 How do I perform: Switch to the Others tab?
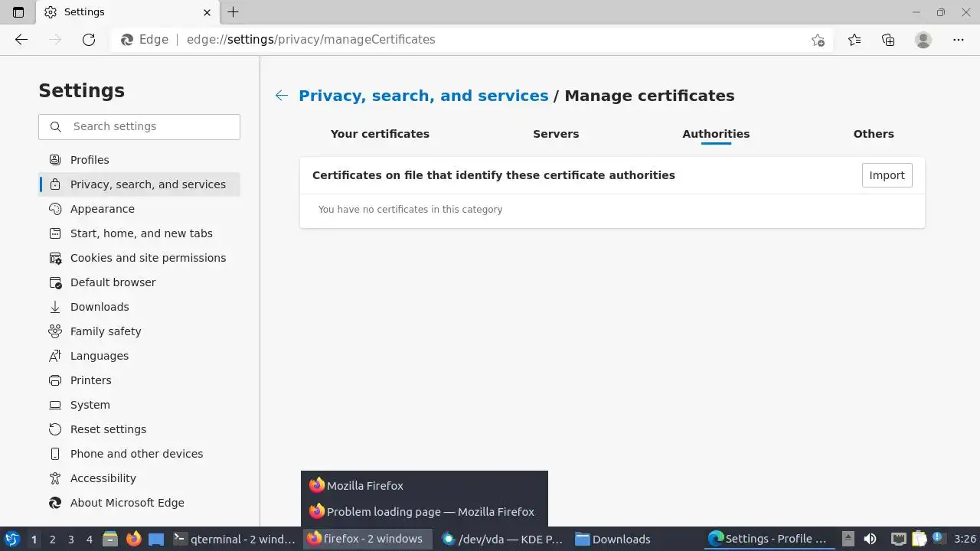(874, 134)
